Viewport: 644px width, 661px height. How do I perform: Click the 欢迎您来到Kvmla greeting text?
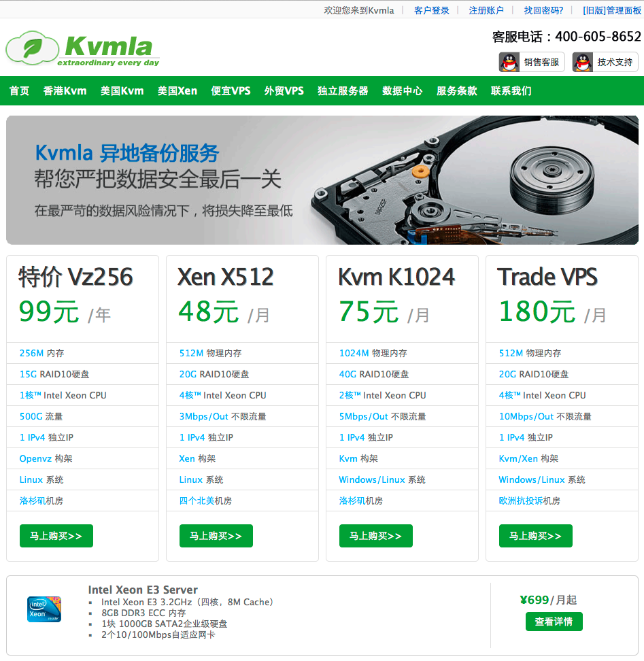pos(358,10)
